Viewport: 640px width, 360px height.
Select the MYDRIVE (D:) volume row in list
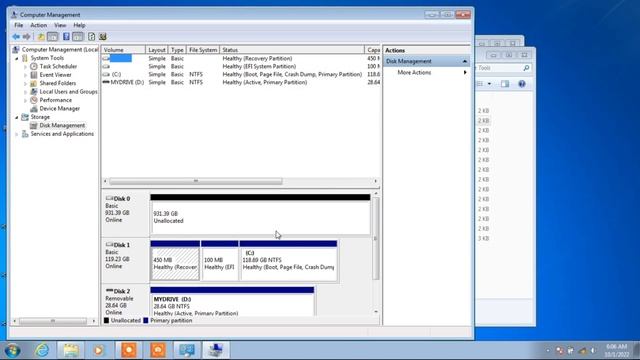(241, 82)
